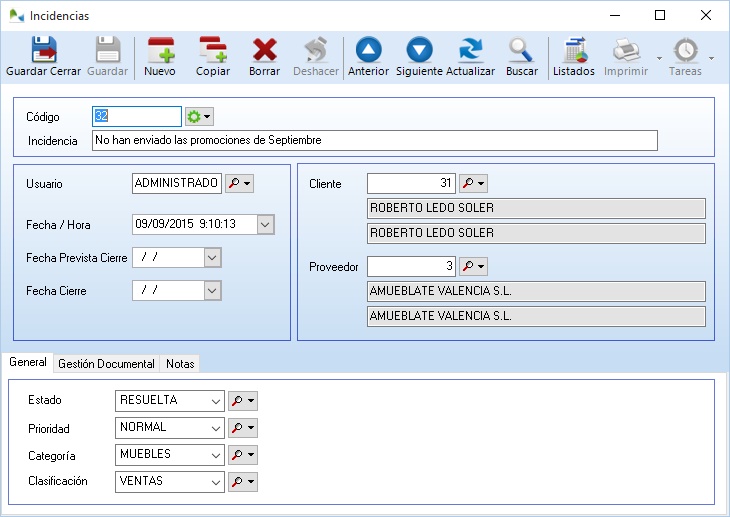This screenshot has height=517, width=730.
Task: Switch to the Gestión Documental tab
Action: point(106,364)
